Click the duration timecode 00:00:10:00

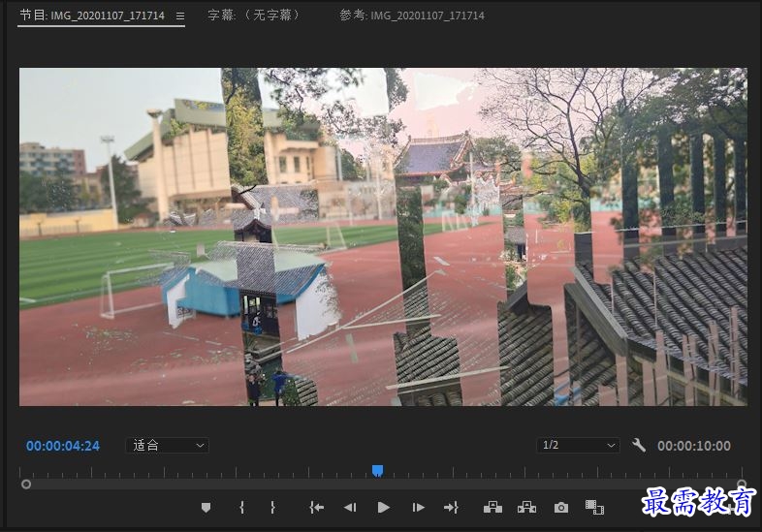(694, 446)
